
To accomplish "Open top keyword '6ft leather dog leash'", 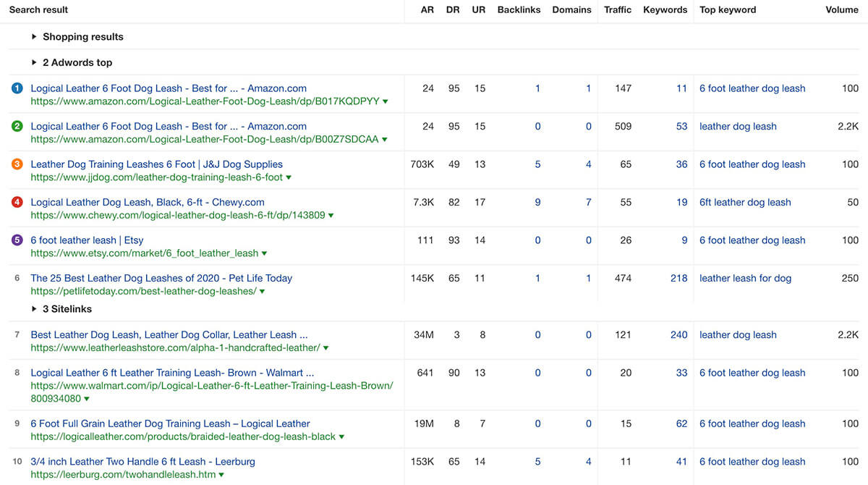I will [x=745, y=202].
